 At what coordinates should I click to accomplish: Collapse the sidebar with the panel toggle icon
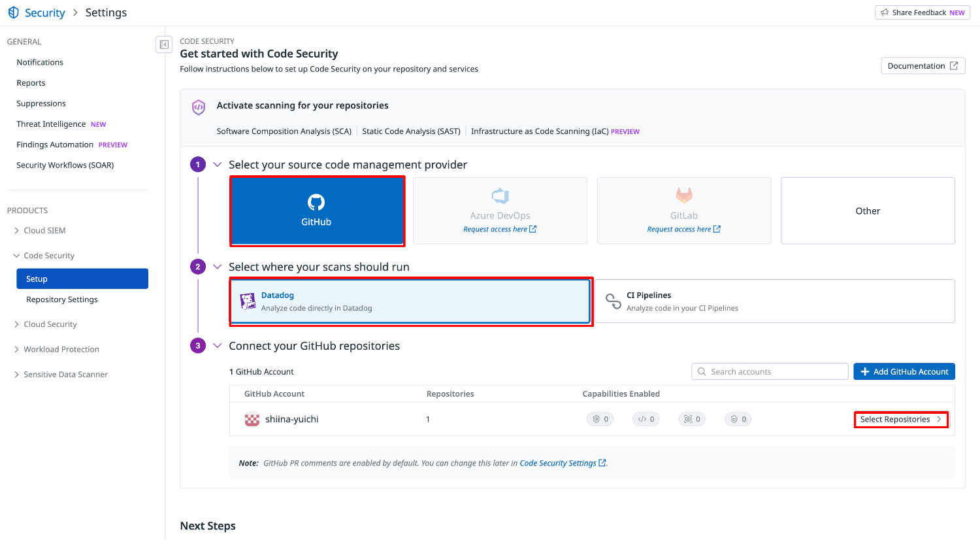click(x=164, y=44)
